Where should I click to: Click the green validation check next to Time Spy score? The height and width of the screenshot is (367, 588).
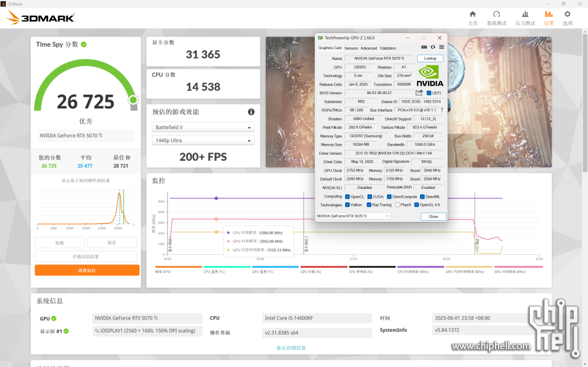point(83,44)
